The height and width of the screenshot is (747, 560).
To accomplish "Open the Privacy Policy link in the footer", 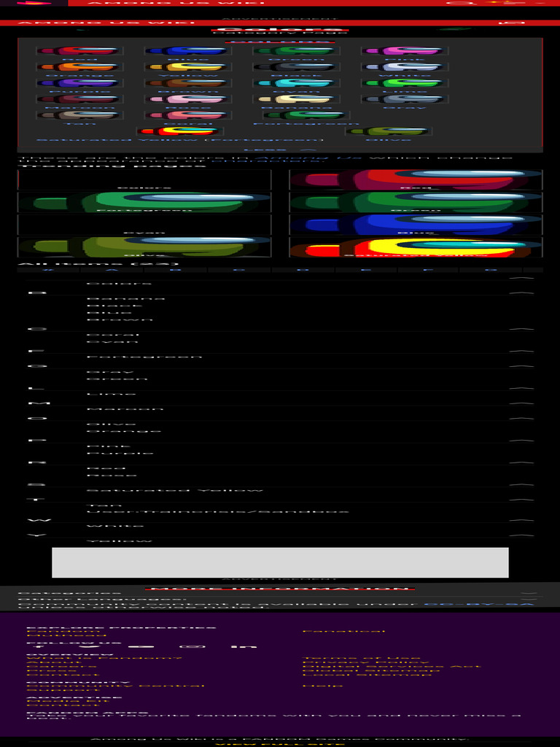I will [366, 662].
